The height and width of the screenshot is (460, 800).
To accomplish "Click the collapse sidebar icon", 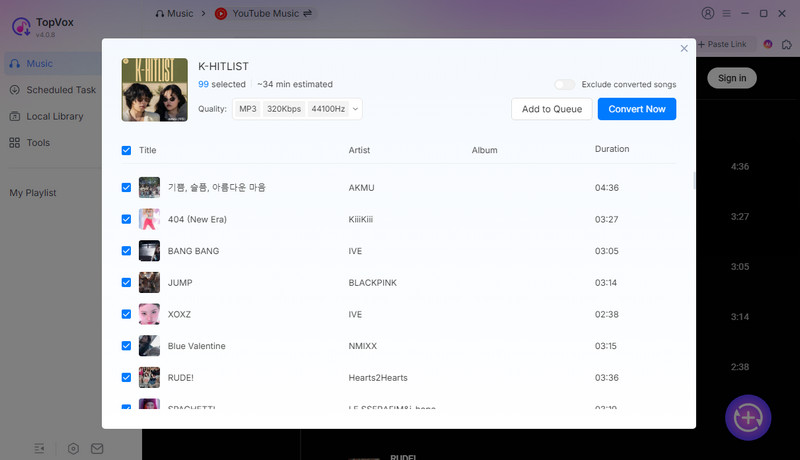I will click(39, 449).
